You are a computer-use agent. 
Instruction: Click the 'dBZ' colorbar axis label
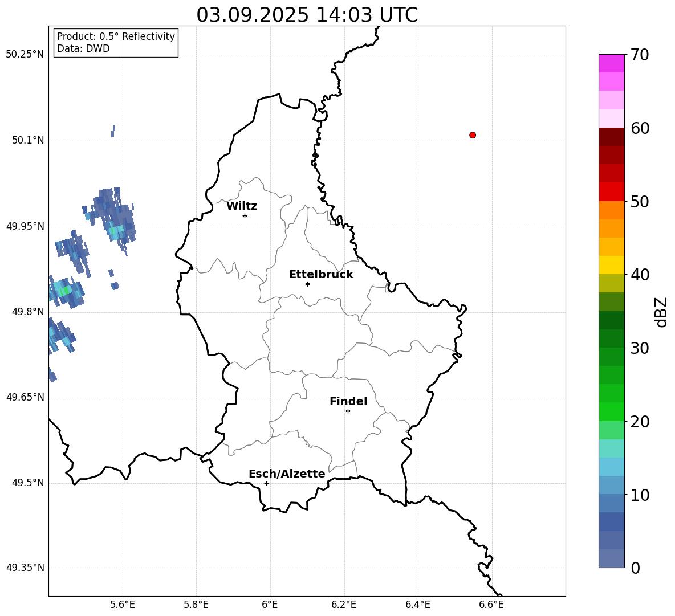[x=662, y=312]
